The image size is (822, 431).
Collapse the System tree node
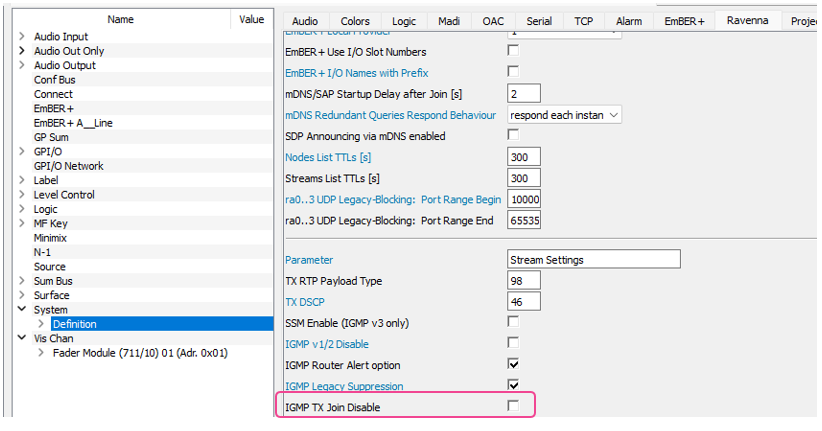point(22,310)
